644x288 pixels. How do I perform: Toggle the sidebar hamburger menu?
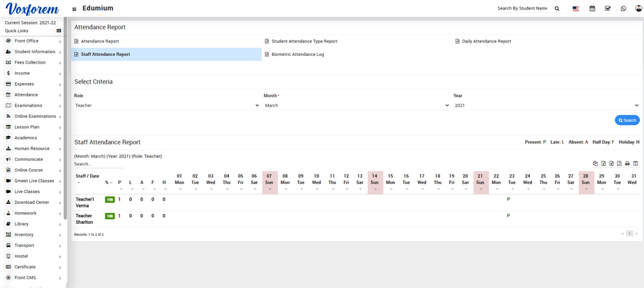coord(74,9)
